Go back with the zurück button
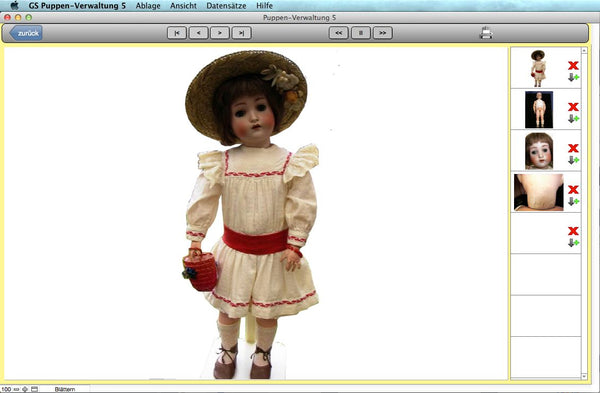 click(26, 33)
